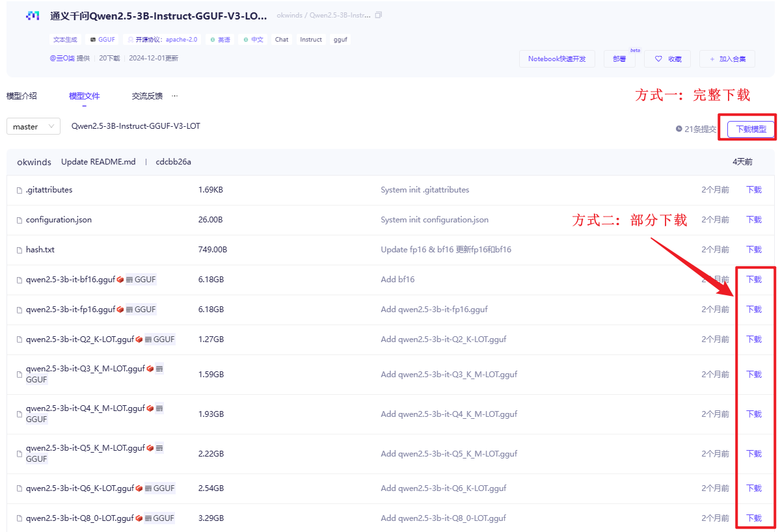Click the 英语 language tag
The height and width of the screenshot is (532, 780).
click(x=220, y=39)
